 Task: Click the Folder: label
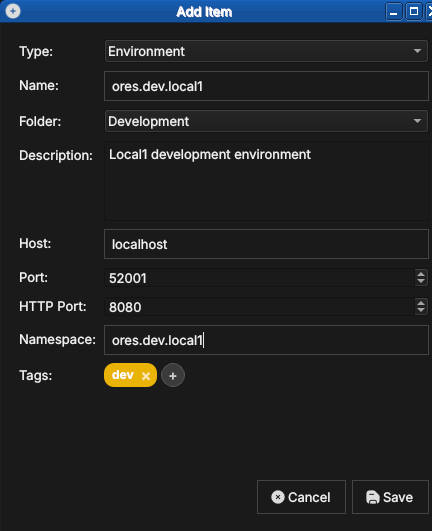40,121
